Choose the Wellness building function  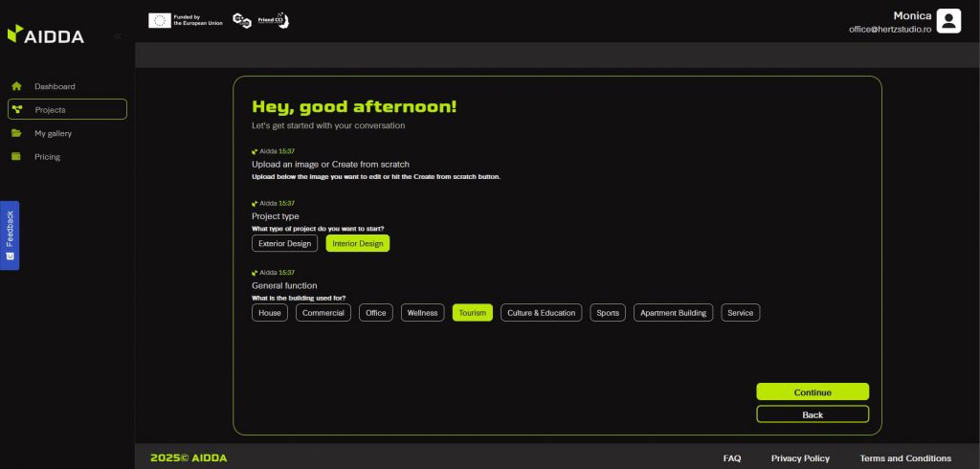pos(422,313)
